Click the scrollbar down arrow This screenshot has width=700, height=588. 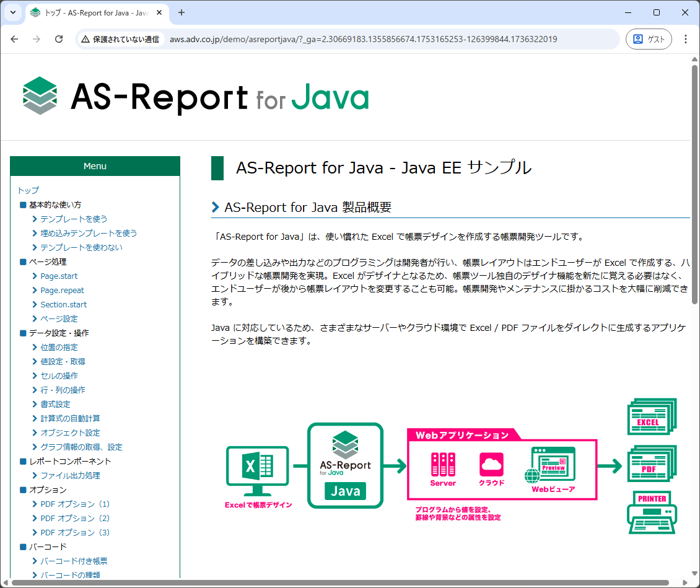tap(694, 573)
